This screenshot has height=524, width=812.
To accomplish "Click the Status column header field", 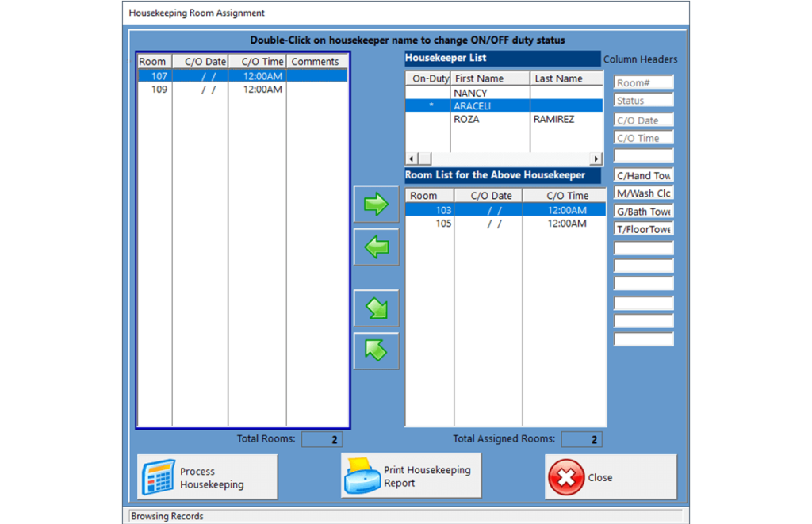I will [x=643, y=101].
